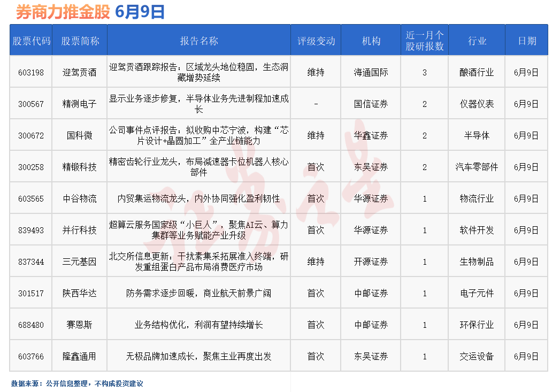This screenshot has width=560, height=392.
Task: Select stock name 赛恩斯
Action: 79,325
